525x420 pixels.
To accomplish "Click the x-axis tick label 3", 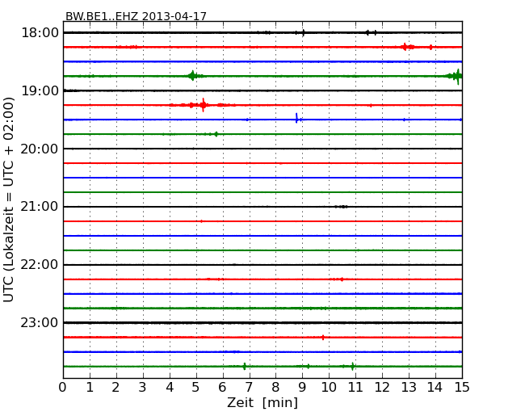I will click(143, 387).
